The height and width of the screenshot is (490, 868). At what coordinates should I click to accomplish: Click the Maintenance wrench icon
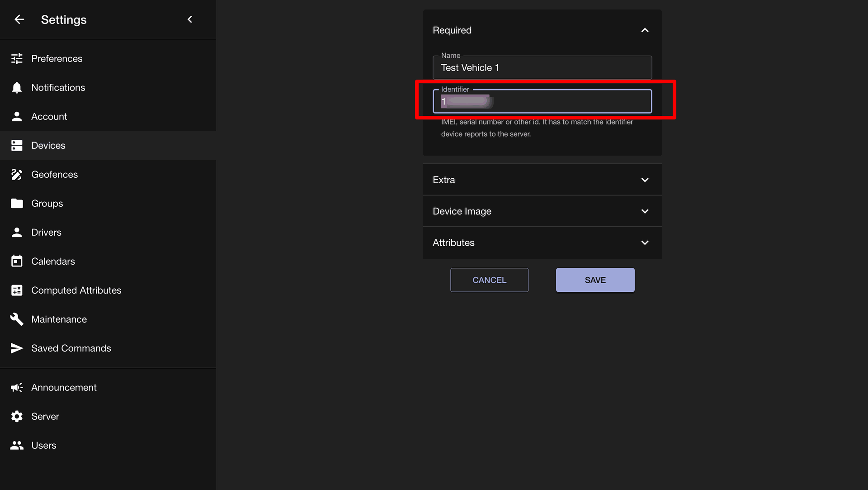(x=17, y=319)
